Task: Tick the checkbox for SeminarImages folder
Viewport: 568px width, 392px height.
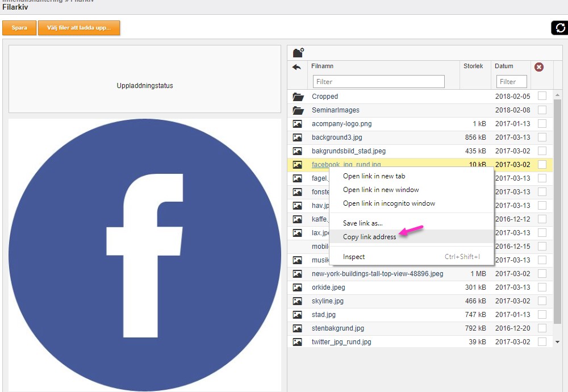Action: pyautogui.click(x=542, y=110)
